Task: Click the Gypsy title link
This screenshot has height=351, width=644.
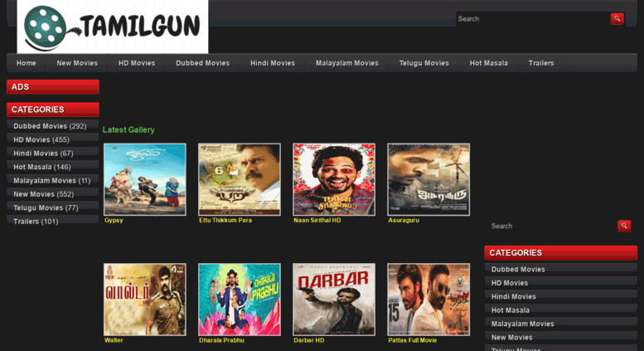Action: 114,220
